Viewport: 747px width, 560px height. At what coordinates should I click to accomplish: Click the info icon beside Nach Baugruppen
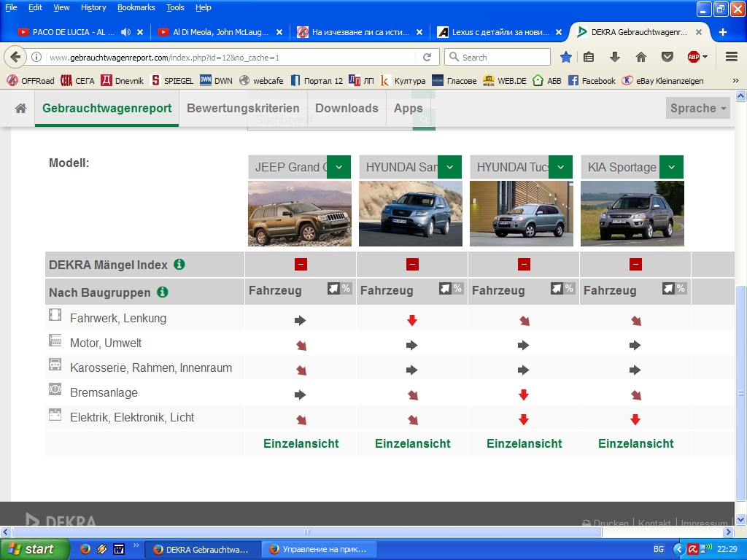(163, 292)
